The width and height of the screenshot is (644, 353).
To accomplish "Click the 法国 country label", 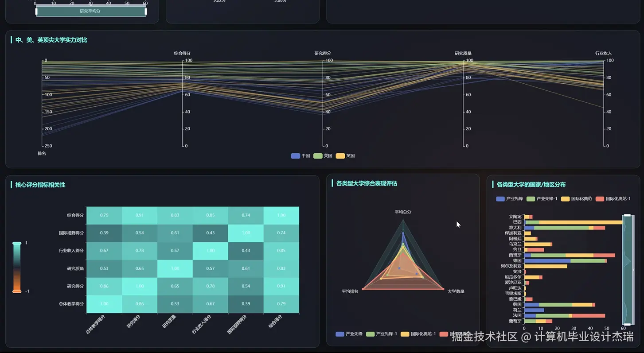I will 517,316.
